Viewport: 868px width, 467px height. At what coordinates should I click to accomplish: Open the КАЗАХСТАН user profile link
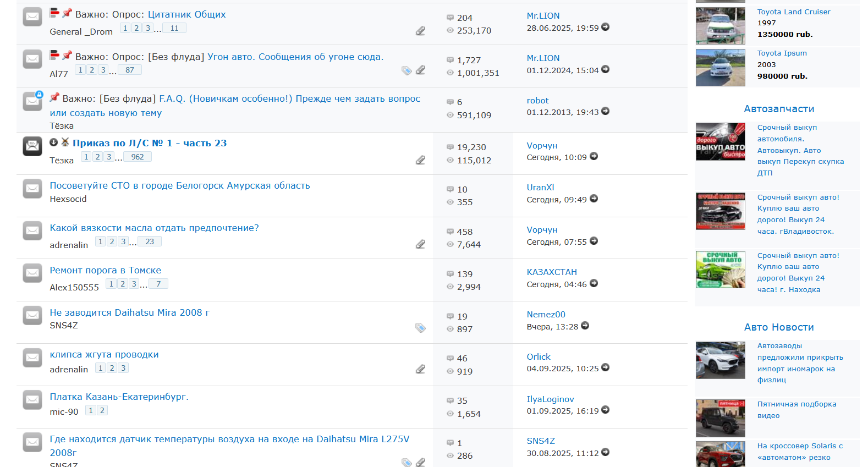point(552,272)
